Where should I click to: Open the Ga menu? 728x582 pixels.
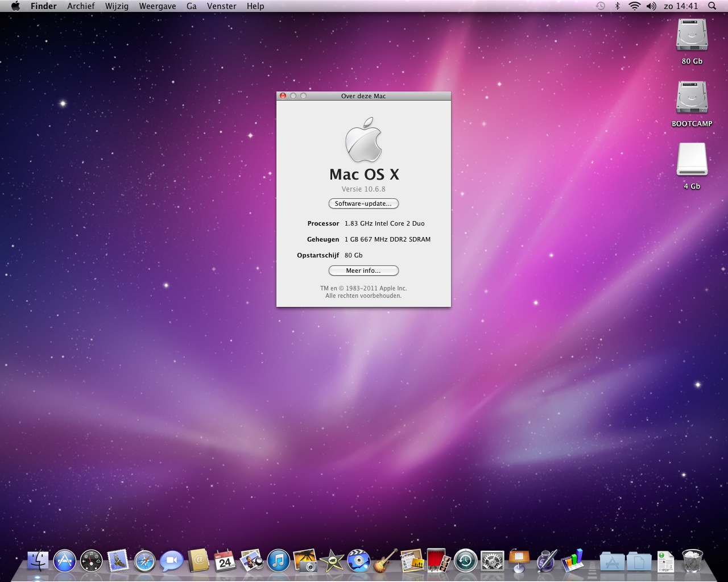(192, 6)
